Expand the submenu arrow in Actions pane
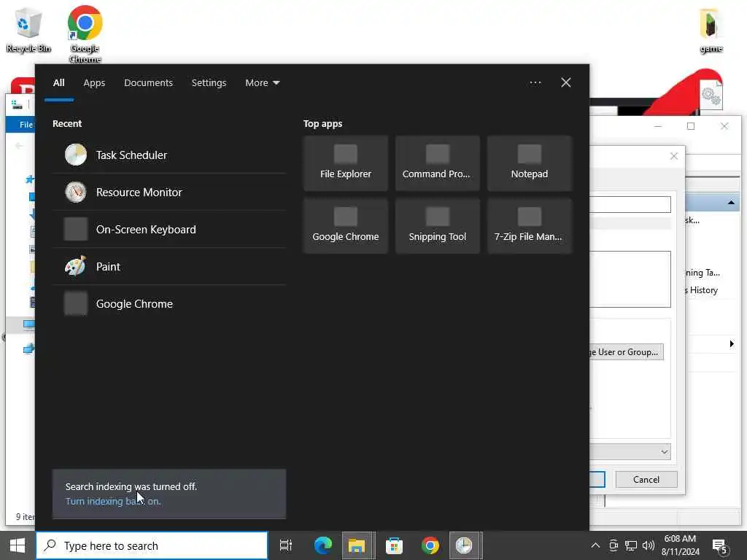This screenshot has width=747, height=560. click(731, 344)
